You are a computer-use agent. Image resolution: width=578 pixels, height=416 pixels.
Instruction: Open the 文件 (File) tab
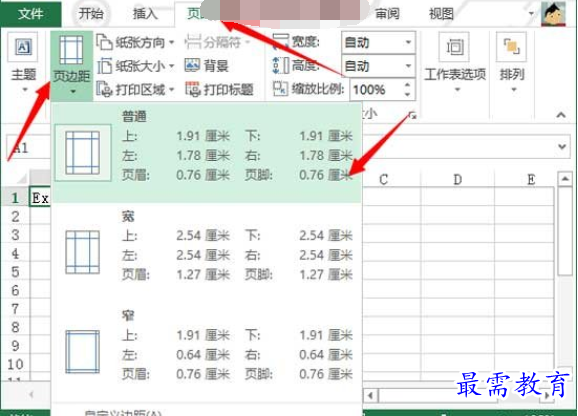point(31,14)
